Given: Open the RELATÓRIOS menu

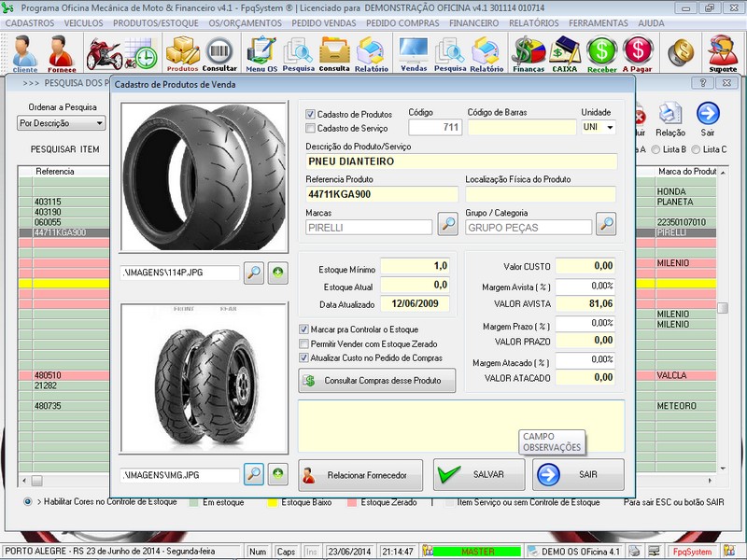Looking at the screenshot, I should click(535, 22).
